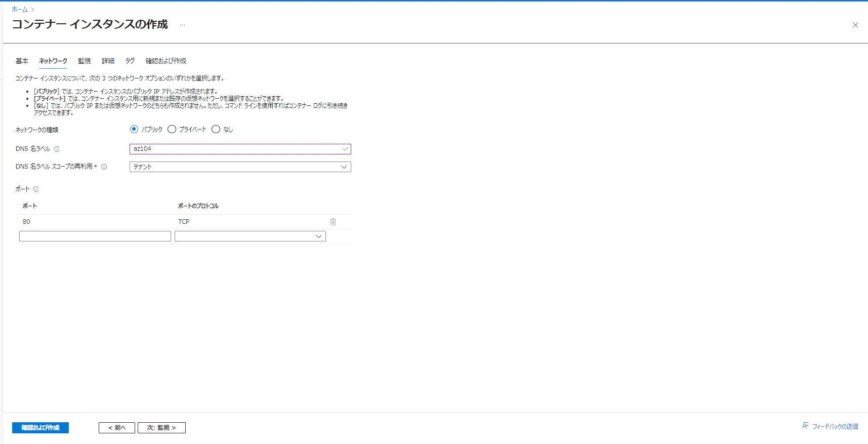Close the container instance creation blade

point(855,25)
